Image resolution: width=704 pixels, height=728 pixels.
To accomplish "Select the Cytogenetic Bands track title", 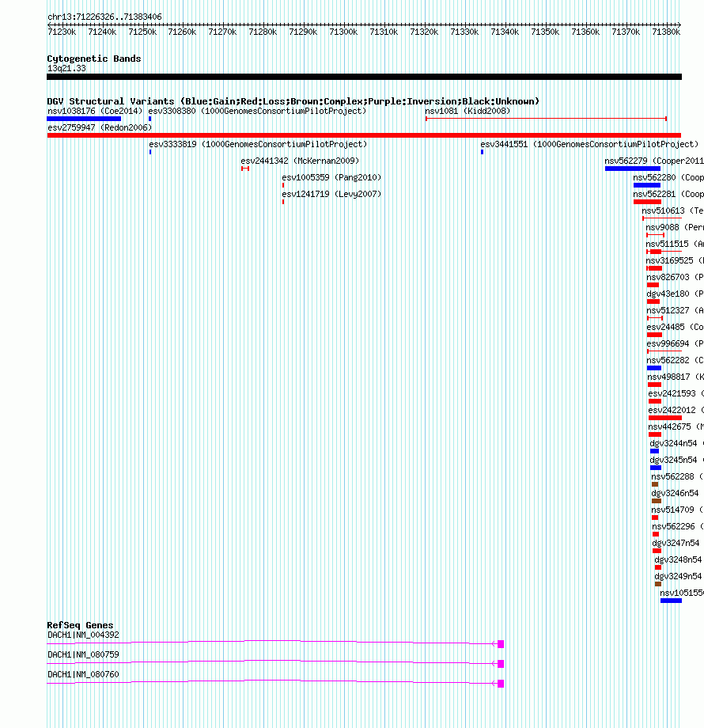I will click(94, 59).
